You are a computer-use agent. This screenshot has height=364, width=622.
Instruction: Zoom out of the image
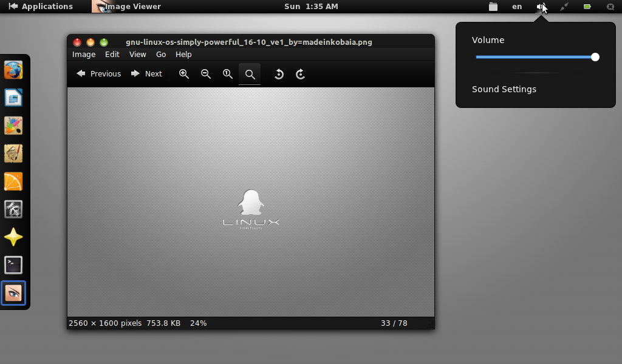tap(205, 73)
